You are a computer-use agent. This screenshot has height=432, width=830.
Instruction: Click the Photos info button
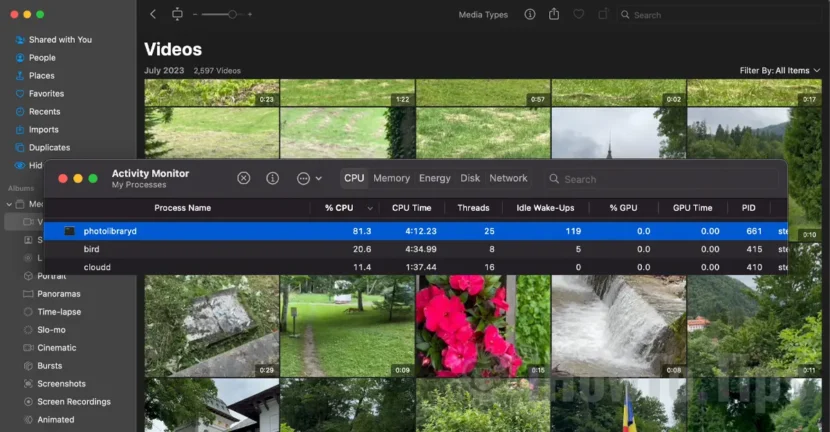(x=529, y=14)
